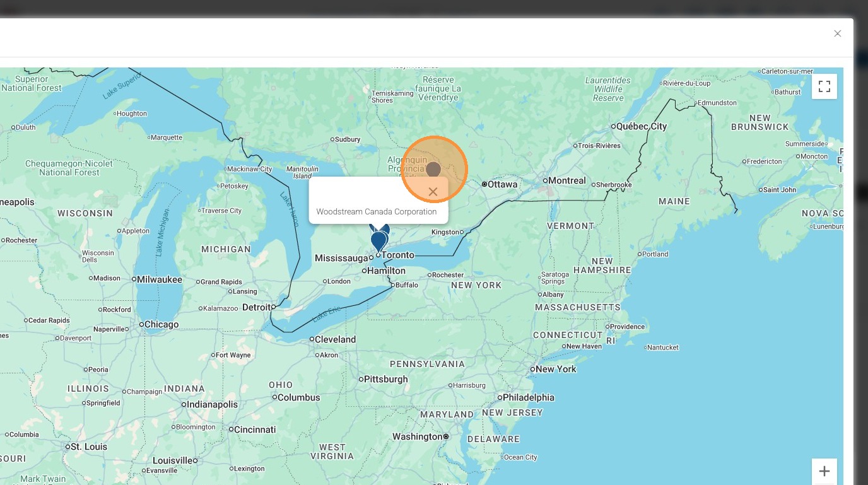The height and width of the screenshot is (485, 868).
Task: Select the Buffalo city label
Action: point(407,285)
